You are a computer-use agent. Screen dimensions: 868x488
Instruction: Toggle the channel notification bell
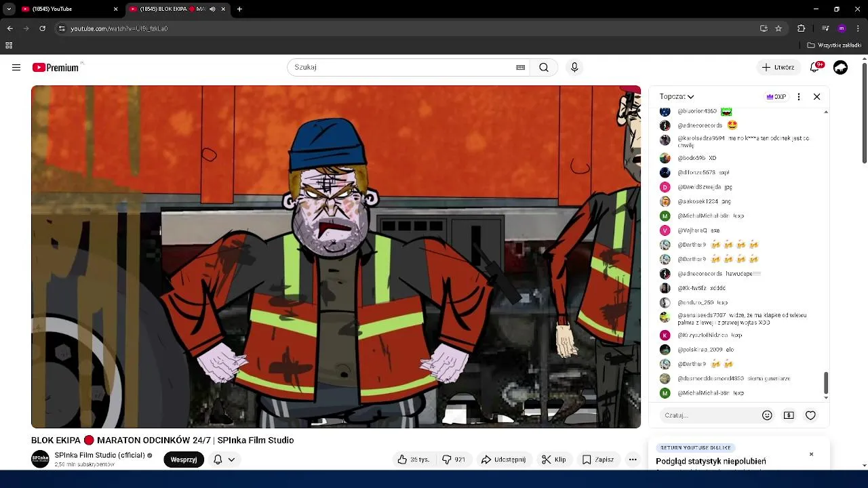218,460
